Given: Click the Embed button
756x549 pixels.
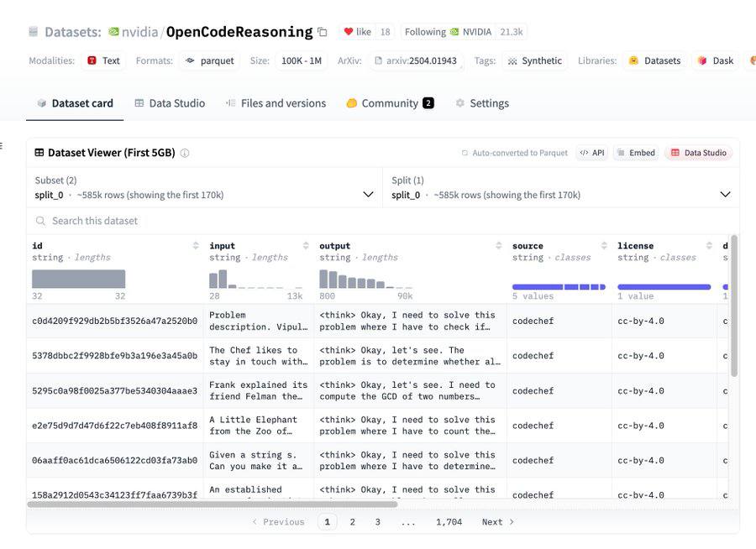Looking at the screenshot, I should pos(636,153).
